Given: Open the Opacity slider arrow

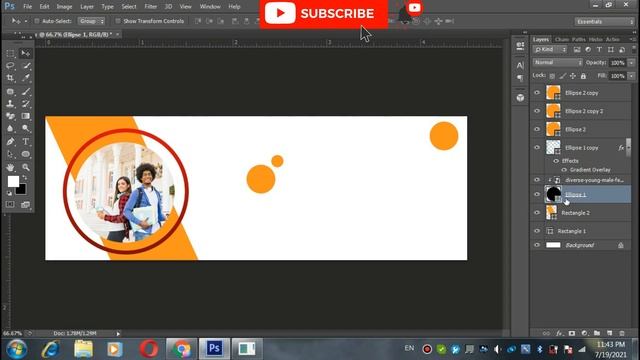Looking at the screenshot, I should click(x=631, y=63).
